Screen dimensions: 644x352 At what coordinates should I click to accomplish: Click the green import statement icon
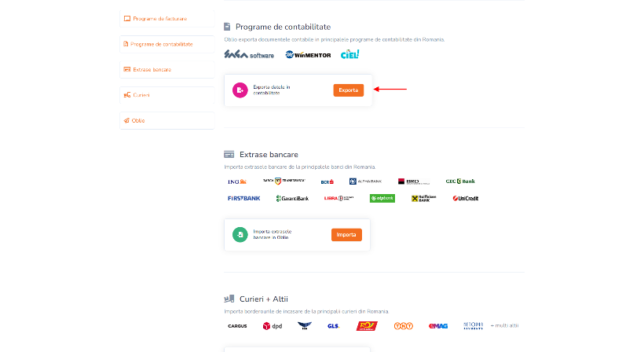[x=240, y=234]
